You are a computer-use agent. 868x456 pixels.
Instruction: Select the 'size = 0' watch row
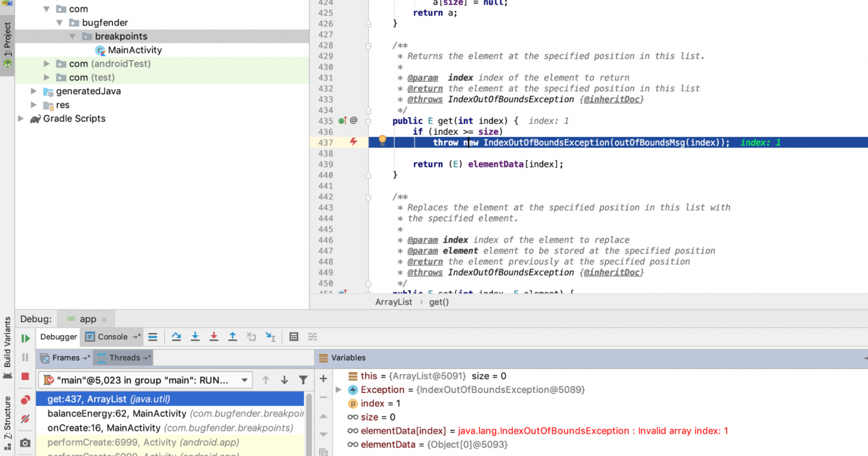tap(600, 418)
